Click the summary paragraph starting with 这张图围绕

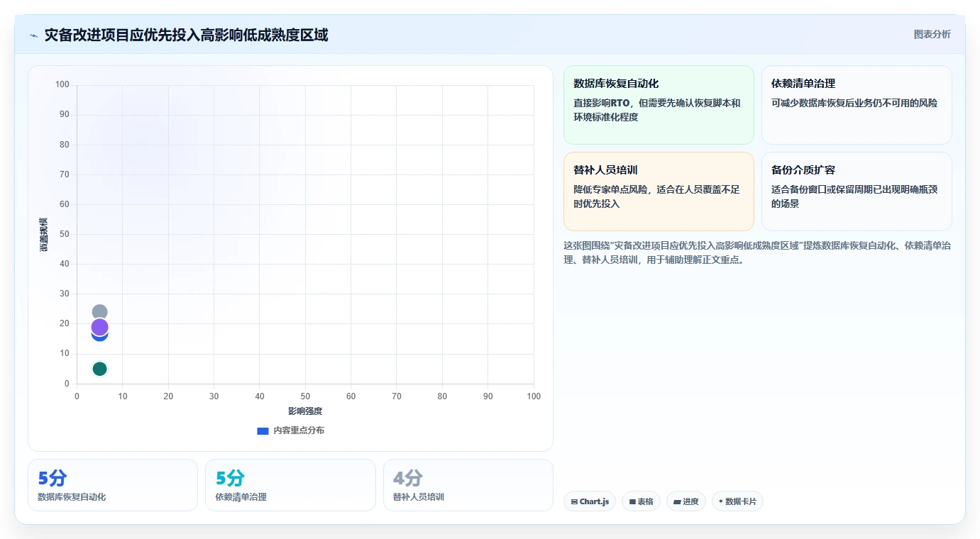coord(757,252)
